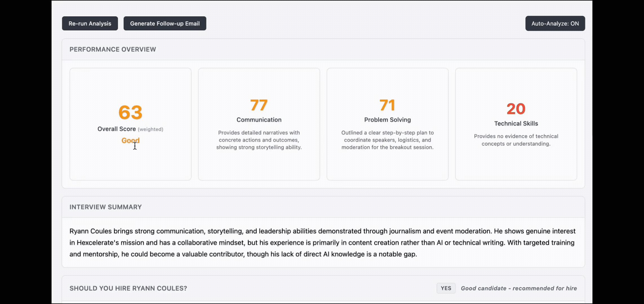The height and width of the screenshot is (304, 644).
Task: Click the red Technical Skills score 20
Action: coord(516,109)
